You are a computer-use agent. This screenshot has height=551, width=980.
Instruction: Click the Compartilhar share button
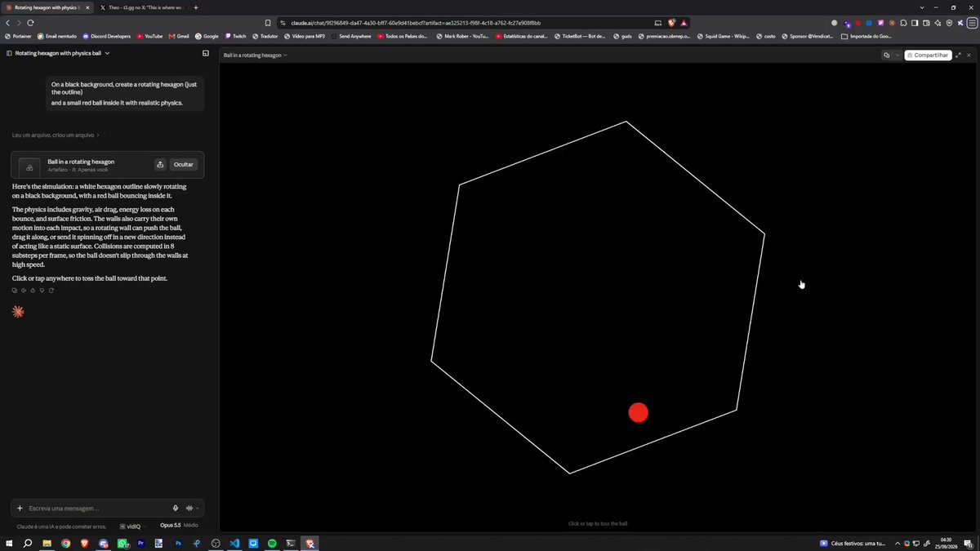[928, 56]
